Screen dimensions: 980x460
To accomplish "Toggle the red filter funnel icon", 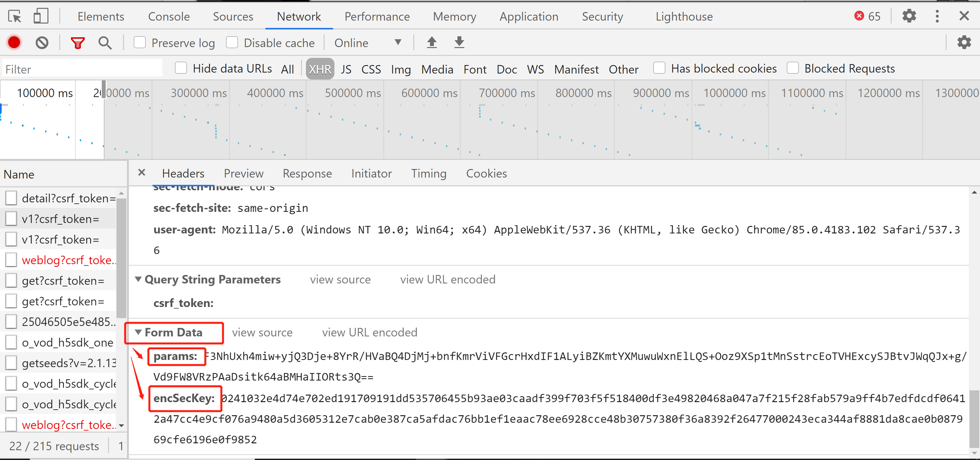I will (78, 43).
